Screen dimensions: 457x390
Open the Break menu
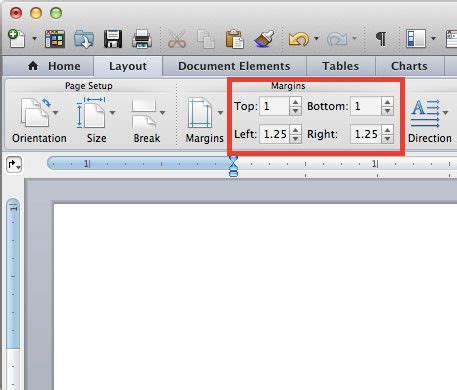point(147,120)
